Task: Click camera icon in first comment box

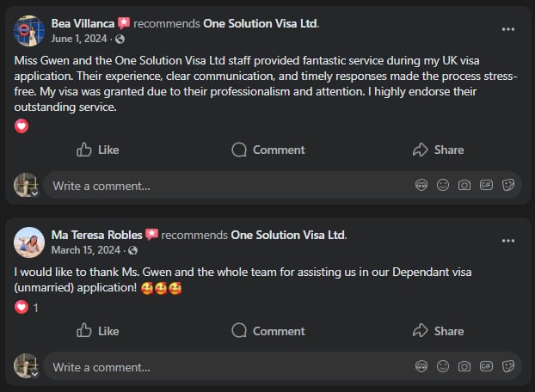Action: tap(464, 185)
